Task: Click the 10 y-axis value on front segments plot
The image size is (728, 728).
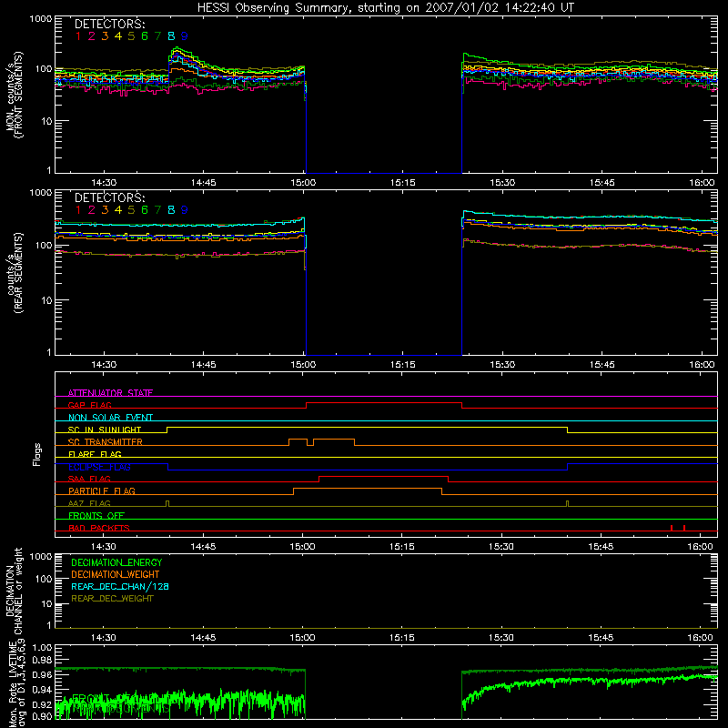Action: click(46, 121)
